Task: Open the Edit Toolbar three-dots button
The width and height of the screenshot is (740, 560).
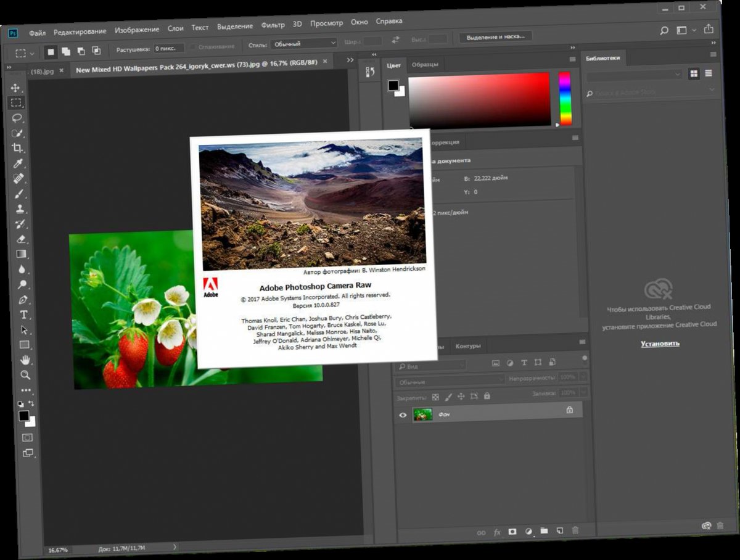Action: [x=26, y=390]
